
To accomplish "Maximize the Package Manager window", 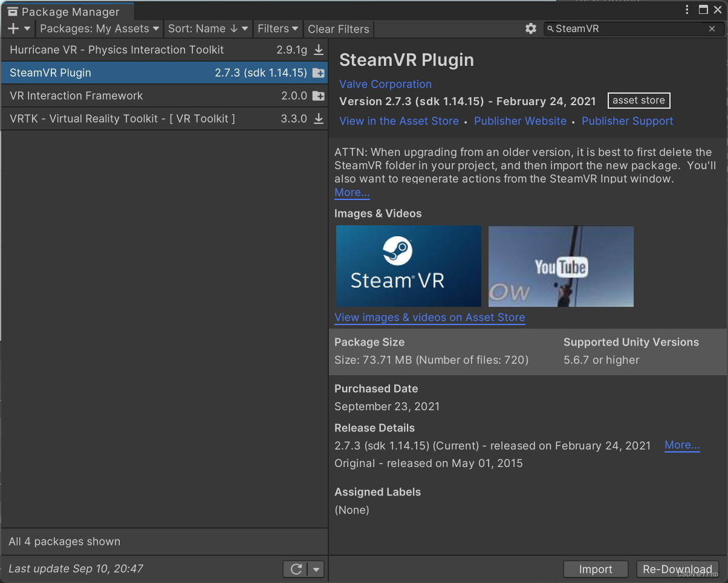I will click(x=703, y=10).
